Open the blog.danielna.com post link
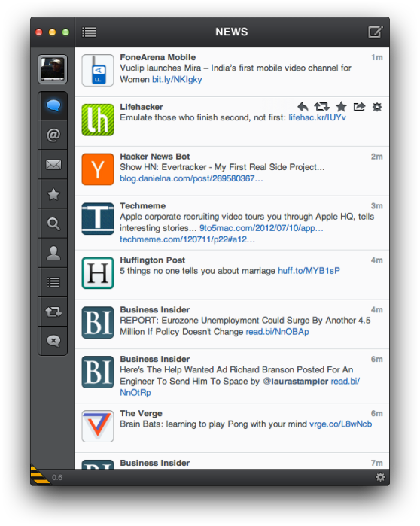 pos(191,178)
